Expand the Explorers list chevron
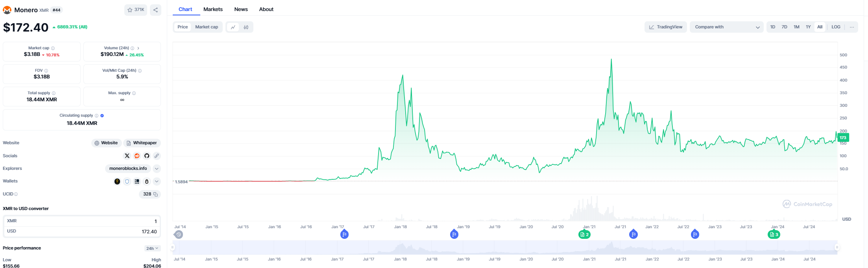This screenshot has height=268, width=868. tap(157, 169)
